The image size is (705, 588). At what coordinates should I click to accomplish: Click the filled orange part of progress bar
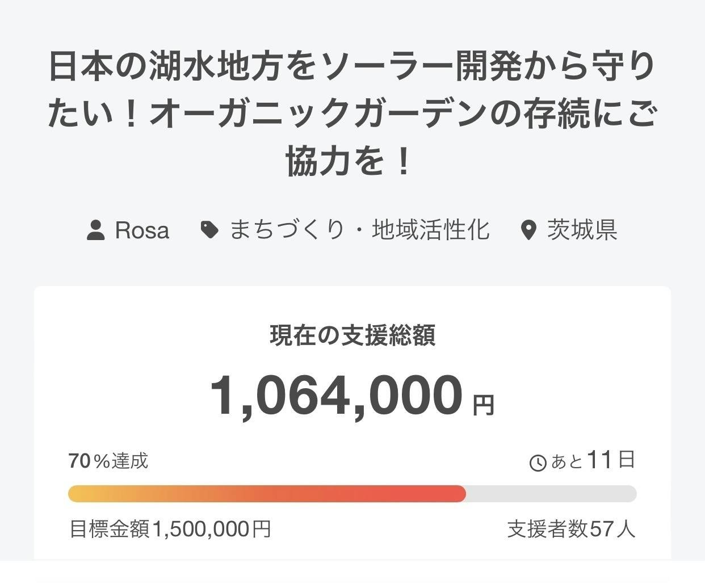267,494
